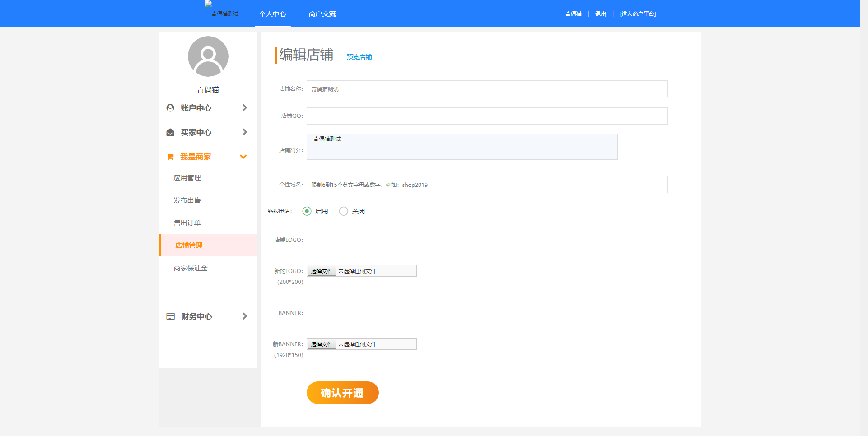
Task: Click the 进入商户平台 link
Action: 638,14
